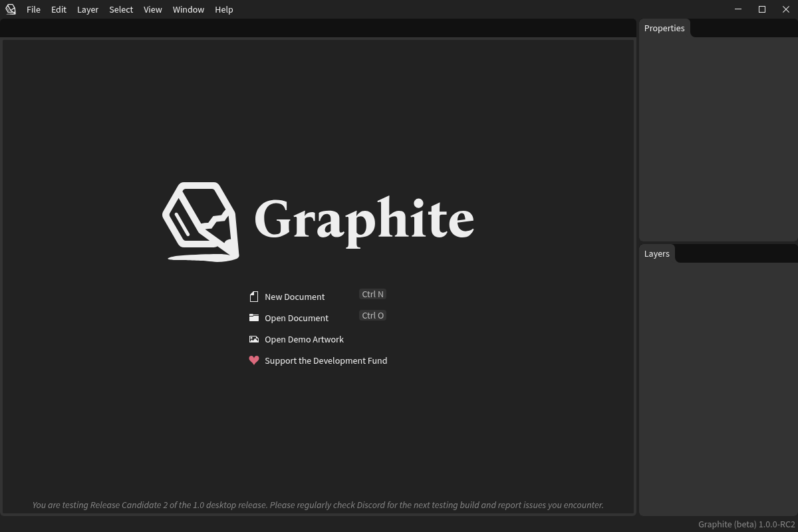Open the File menu
The image size is (798, 532).
(33, 9)
